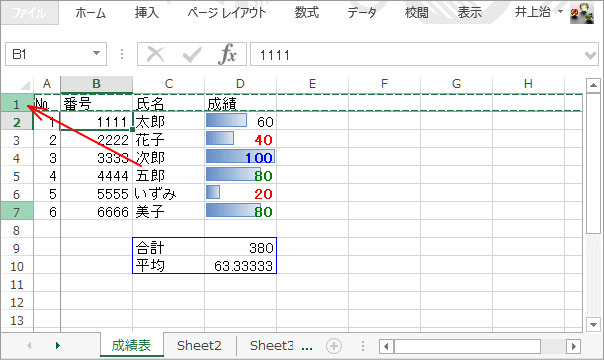Click the 美子 name cell
The width and height of the screenshot is (604, 360).
click(169, 212)
